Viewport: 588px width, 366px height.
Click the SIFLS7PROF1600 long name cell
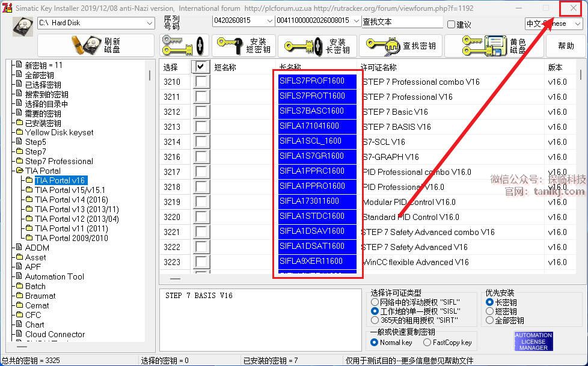tap(317, 81)
